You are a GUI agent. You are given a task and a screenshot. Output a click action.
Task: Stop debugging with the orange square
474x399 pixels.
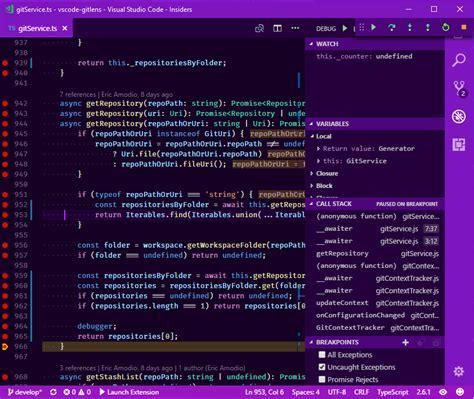[464, 27]
